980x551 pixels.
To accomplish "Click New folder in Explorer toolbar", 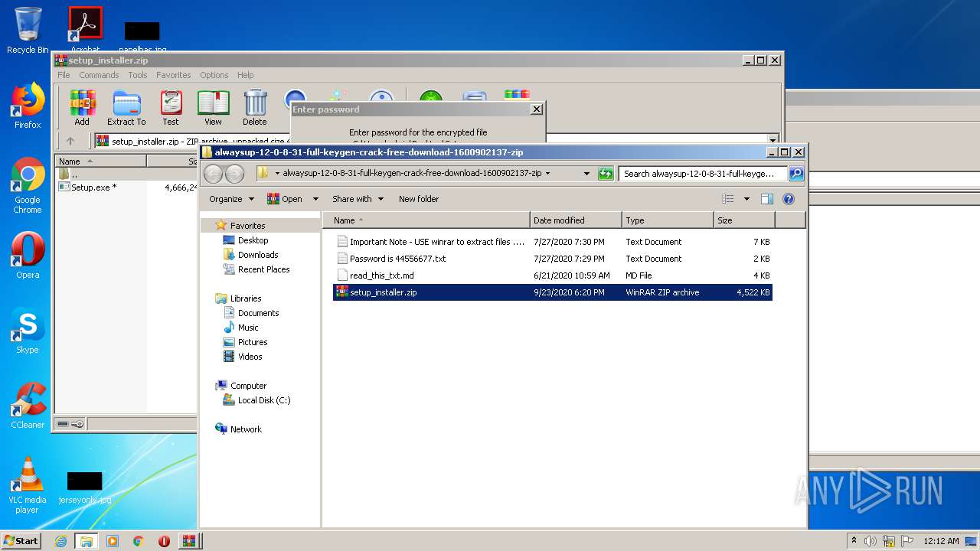I will (419, 199).
